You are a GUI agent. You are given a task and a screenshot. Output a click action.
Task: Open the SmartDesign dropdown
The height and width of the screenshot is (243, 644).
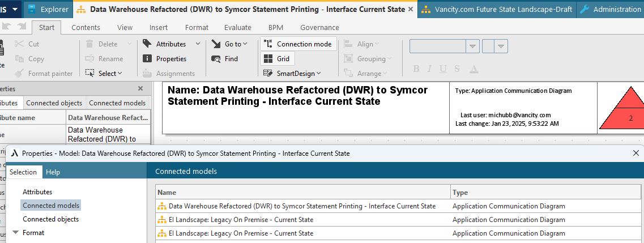[292, 74]
